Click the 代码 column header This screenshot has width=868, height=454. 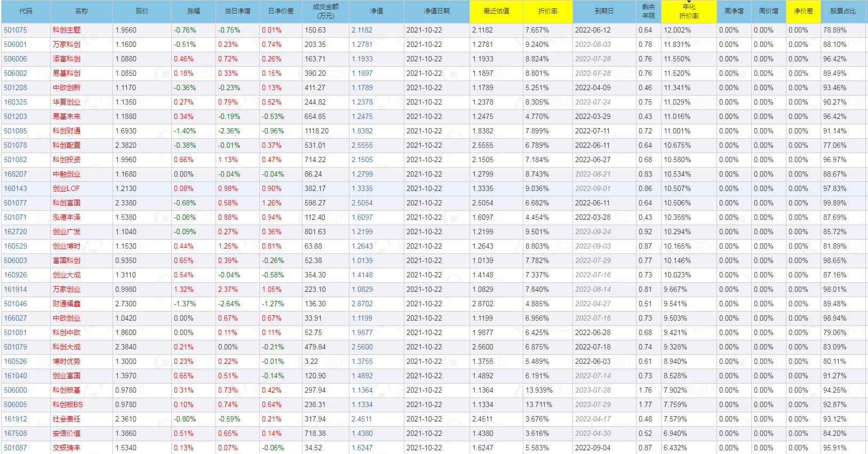pos(26,11)
